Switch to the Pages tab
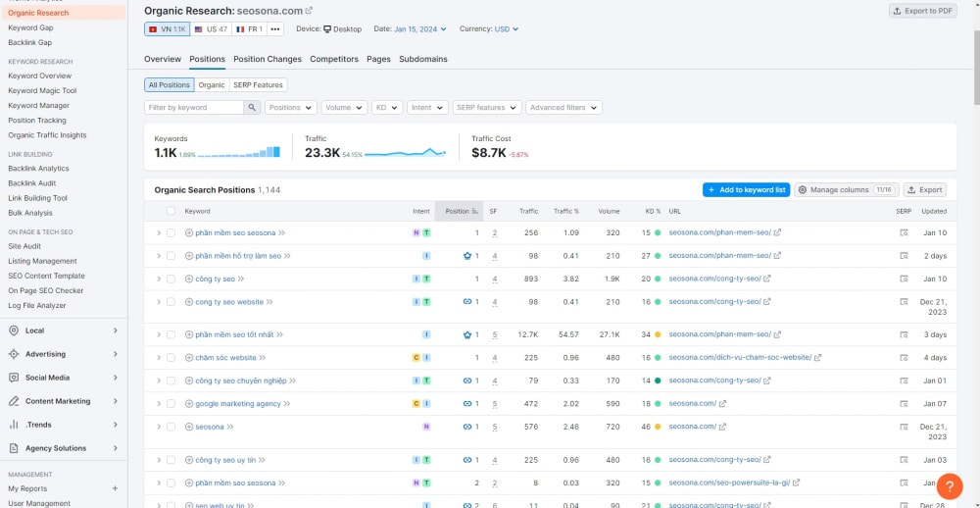The image size is (980, 508). (378, 59)
